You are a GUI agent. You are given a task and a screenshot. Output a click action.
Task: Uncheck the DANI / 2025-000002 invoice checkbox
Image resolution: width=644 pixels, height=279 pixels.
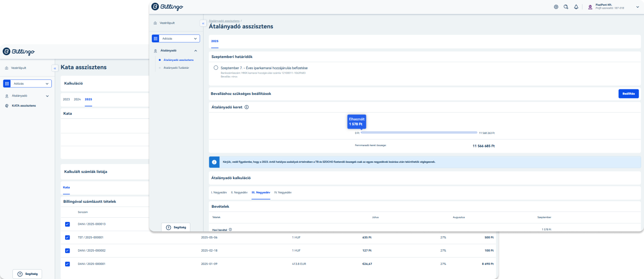coord(68,250)
